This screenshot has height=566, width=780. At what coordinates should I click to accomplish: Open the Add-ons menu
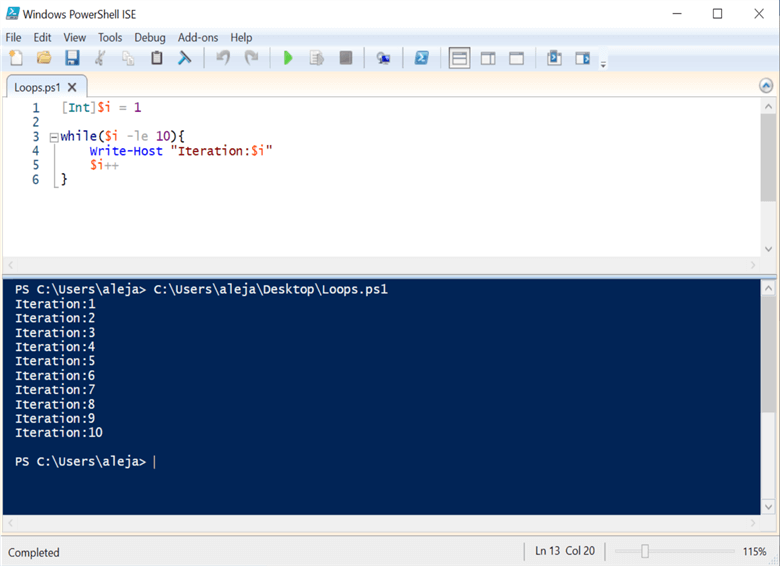[x=198, y=38]
